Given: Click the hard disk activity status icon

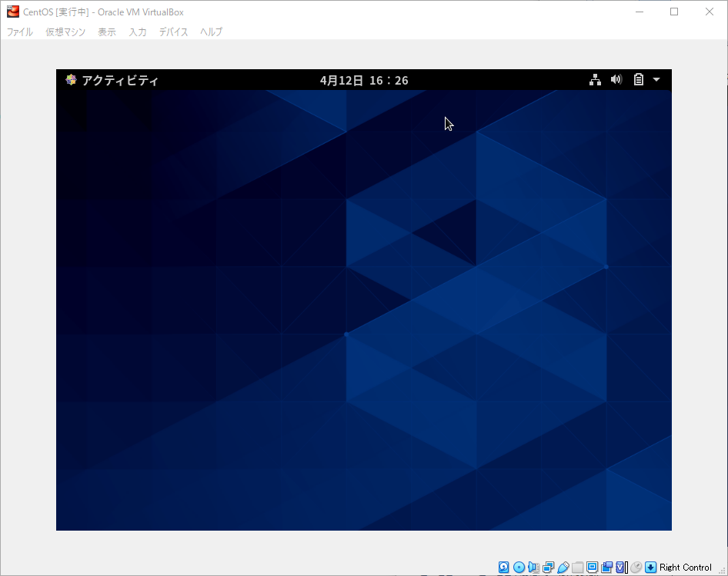Looking at the screenshot, I should [504, 568].
